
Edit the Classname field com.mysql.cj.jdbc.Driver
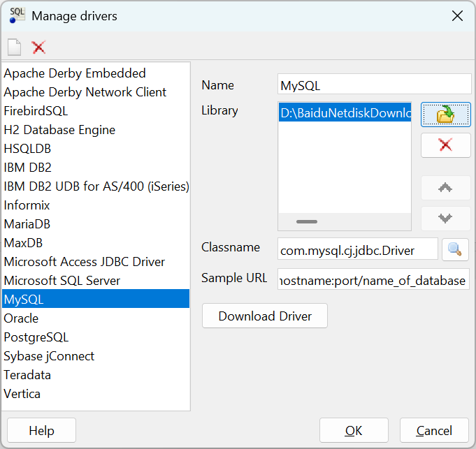click(x=358, y=249)
